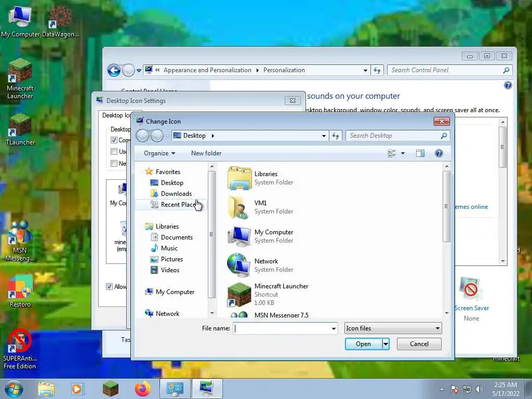Toggle the Network desktop icon checkbox
Image resolution: width=532 pixels, height=399 pixels.
click(114, 163)
